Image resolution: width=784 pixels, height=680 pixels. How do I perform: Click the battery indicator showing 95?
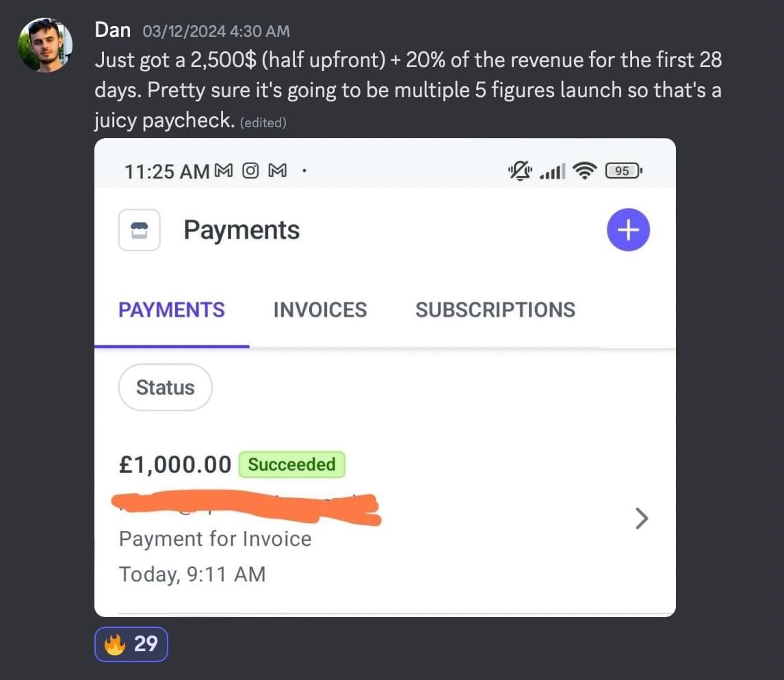(x=623, y=171)
